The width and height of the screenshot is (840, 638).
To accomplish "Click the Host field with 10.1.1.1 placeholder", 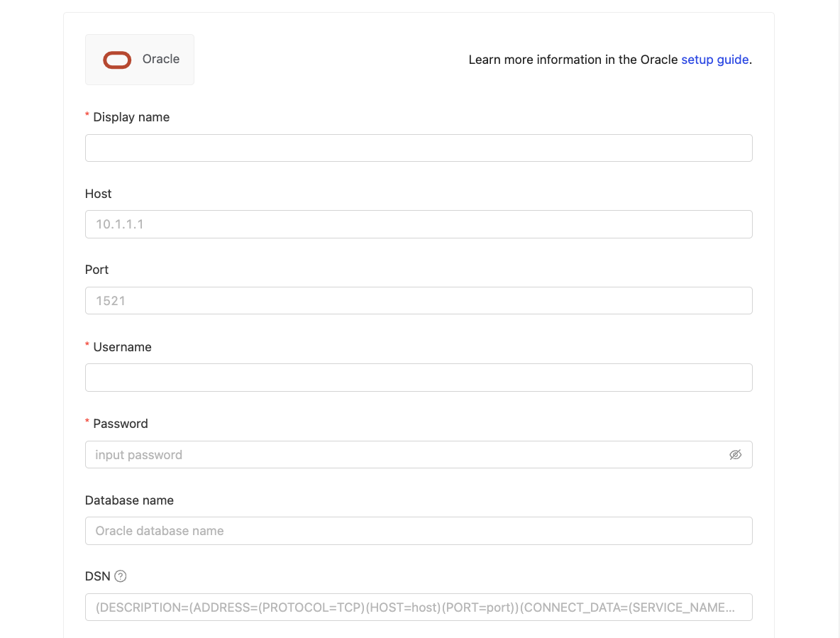I will pos(419,224).
